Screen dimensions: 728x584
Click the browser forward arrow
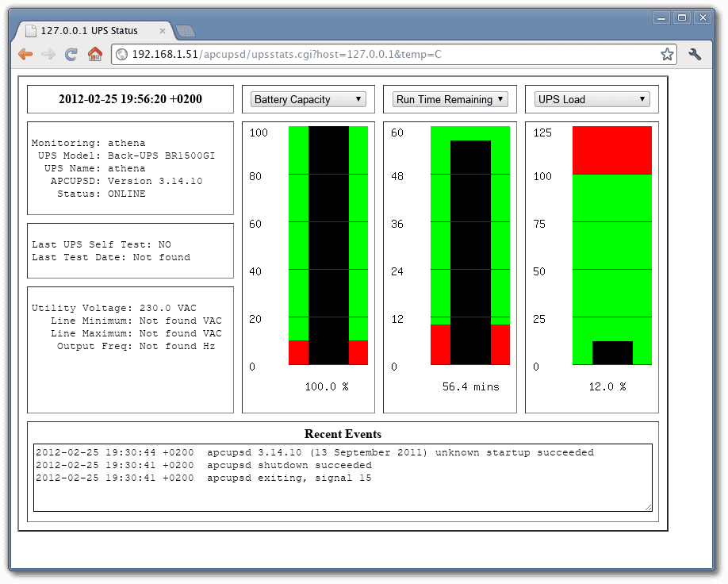(48, 55)
